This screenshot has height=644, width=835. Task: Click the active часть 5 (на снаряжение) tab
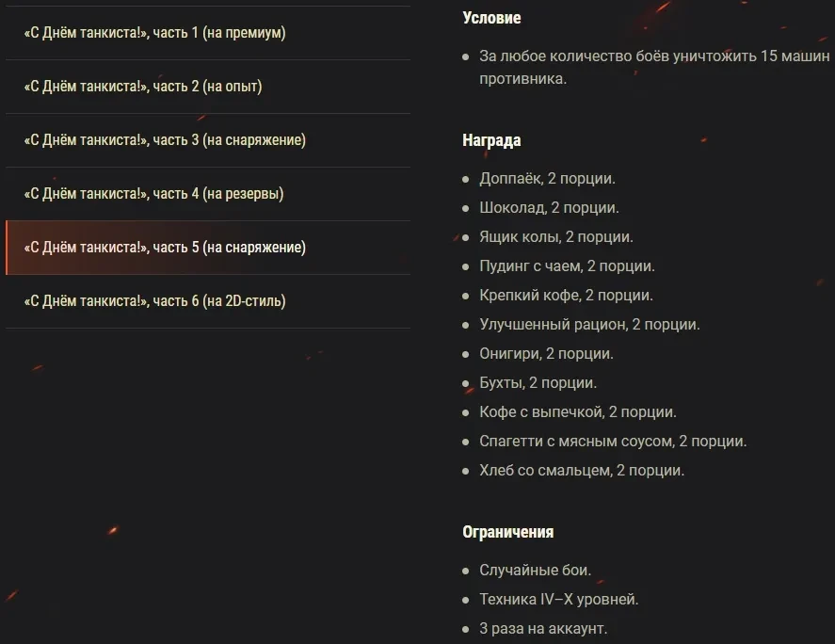165,248
